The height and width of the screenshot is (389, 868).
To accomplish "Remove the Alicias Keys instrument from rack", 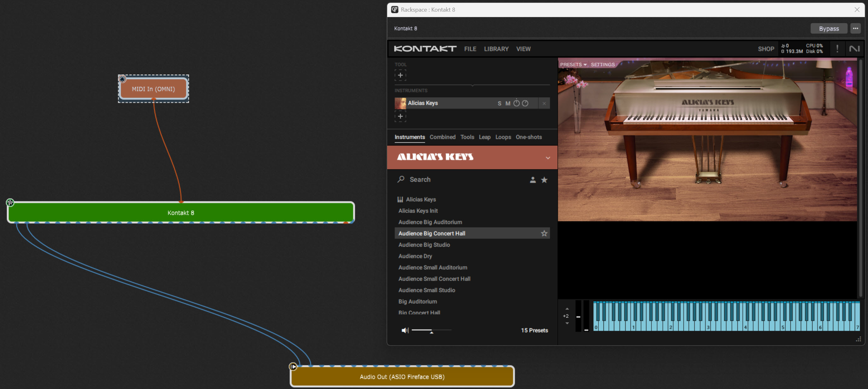I will (x=544, y=103).
